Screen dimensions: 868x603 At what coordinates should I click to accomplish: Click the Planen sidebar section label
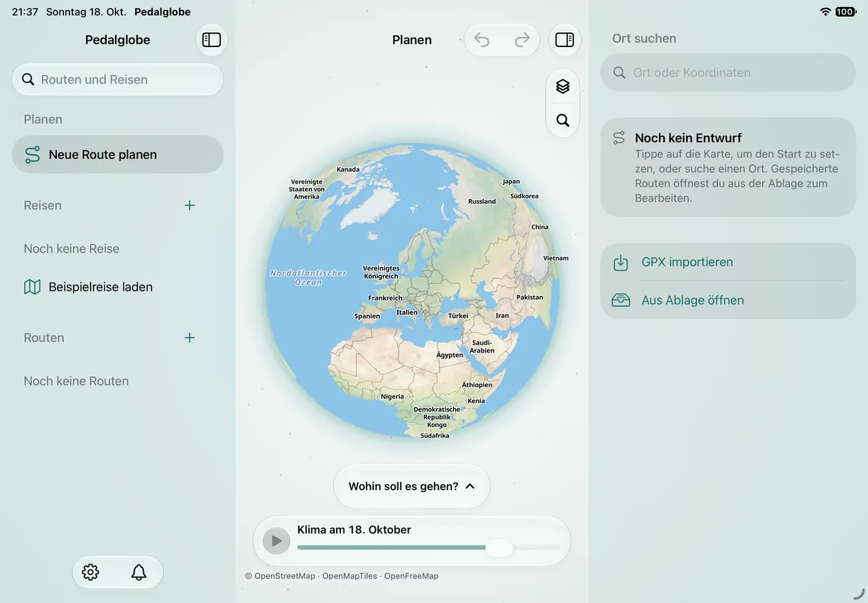point(43,119)
